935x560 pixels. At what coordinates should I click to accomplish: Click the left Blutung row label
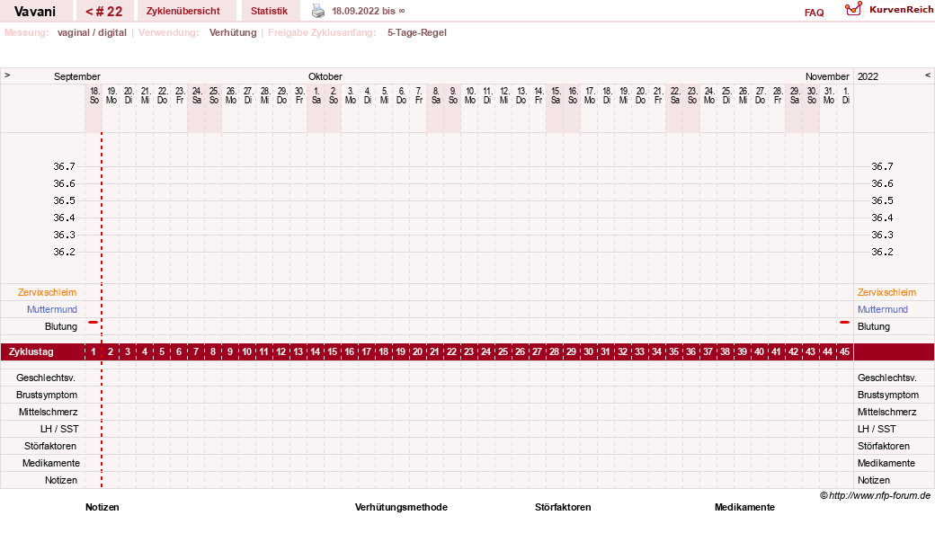[61, 326]
